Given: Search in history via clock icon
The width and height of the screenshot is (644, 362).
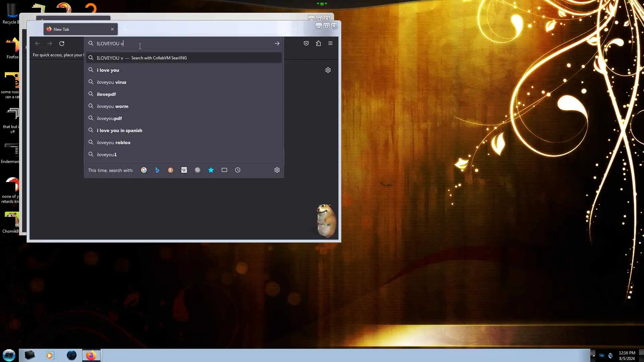Looking at the screenshot, I should pos(238,170).
